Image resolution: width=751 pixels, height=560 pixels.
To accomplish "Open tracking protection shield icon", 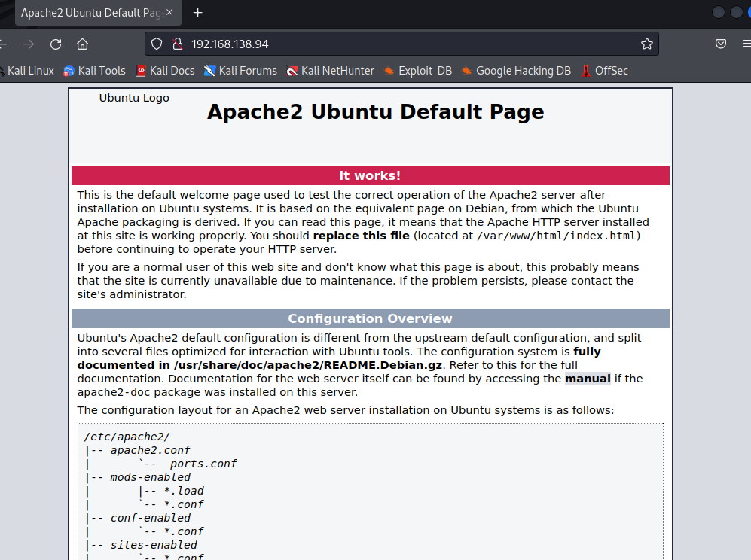I will 157,44.
